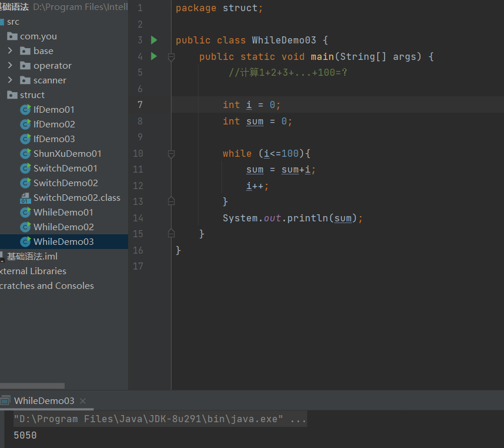Open ShunXuDemo01 class icon
The width and height of the screenshot is (504, 448).
tap(25, 154)
